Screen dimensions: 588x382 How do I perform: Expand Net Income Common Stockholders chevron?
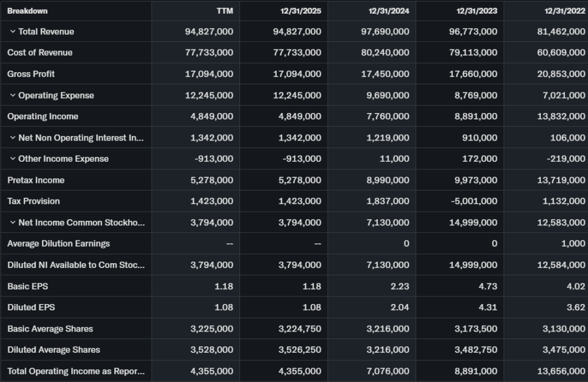tap(13, 223)
